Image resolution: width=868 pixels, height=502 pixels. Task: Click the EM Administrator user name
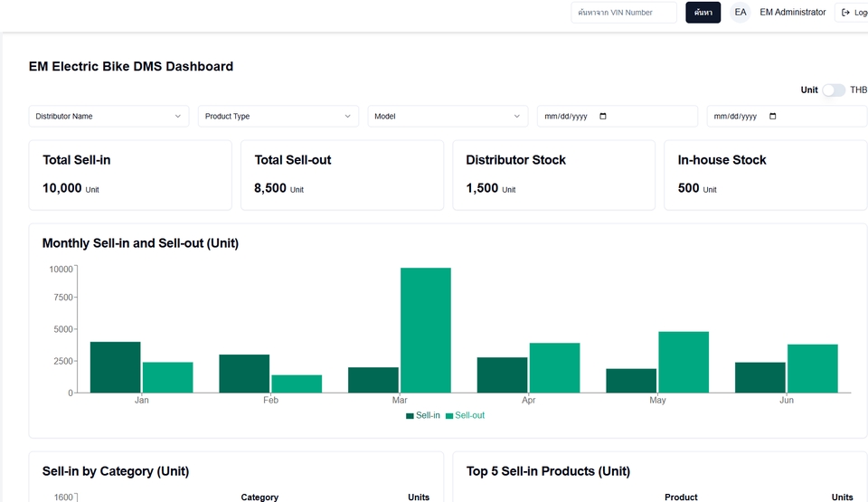point(792,13)
